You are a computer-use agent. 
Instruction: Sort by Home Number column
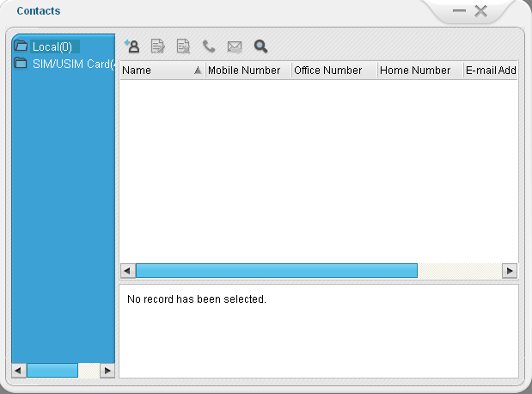point(420,71)
